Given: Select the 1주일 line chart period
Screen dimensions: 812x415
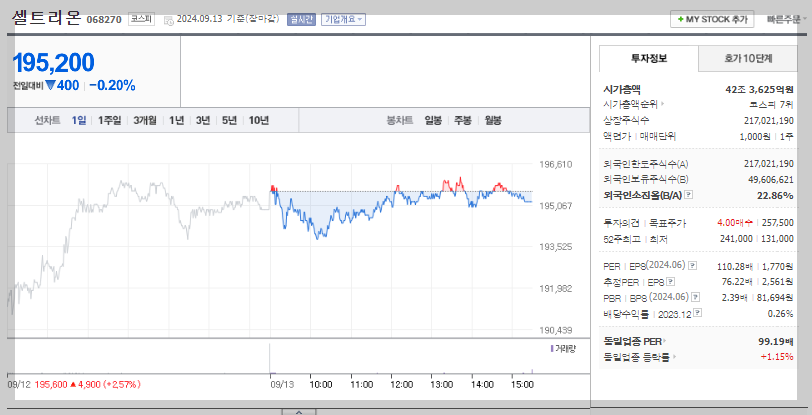Looking at the screenshot, I should pos(110,121).
